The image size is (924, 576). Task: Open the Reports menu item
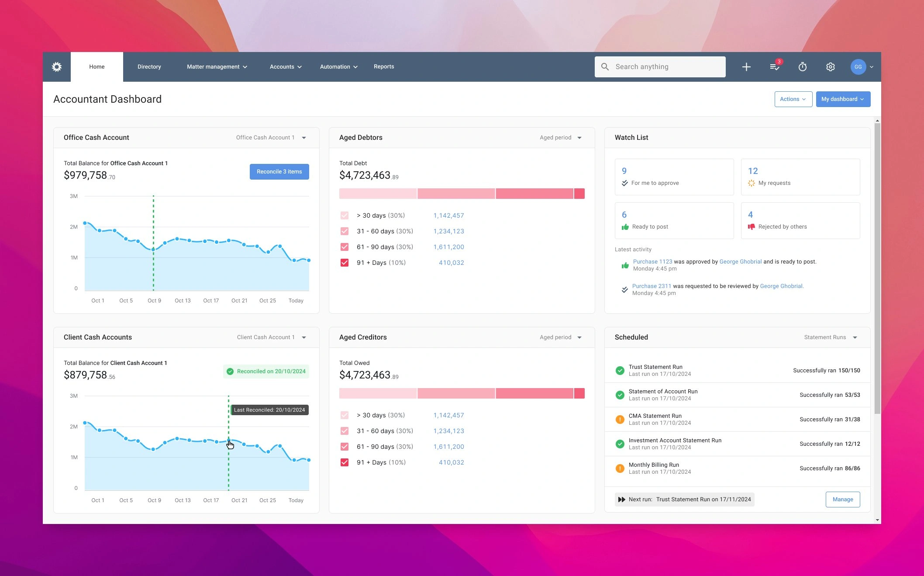coord(384,66)
